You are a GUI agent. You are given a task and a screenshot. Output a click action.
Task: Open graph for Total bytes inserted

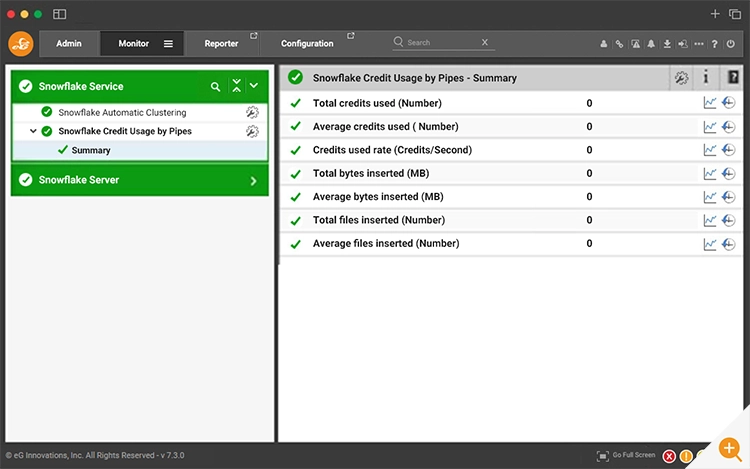point(710,173)
